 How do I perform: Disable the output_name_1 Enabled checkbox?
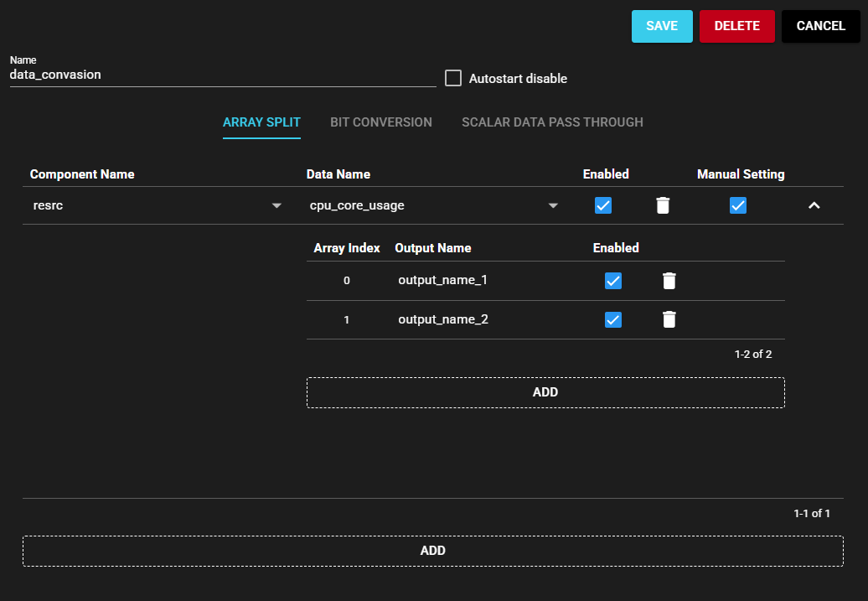tap(613, 281)
